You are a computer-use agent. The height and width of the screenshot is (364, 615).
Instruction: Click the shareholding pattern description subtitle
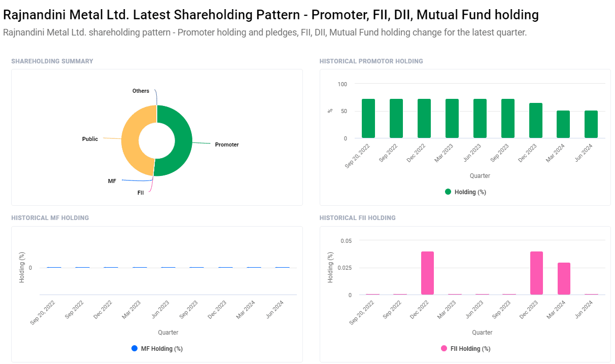pos(265,33)
